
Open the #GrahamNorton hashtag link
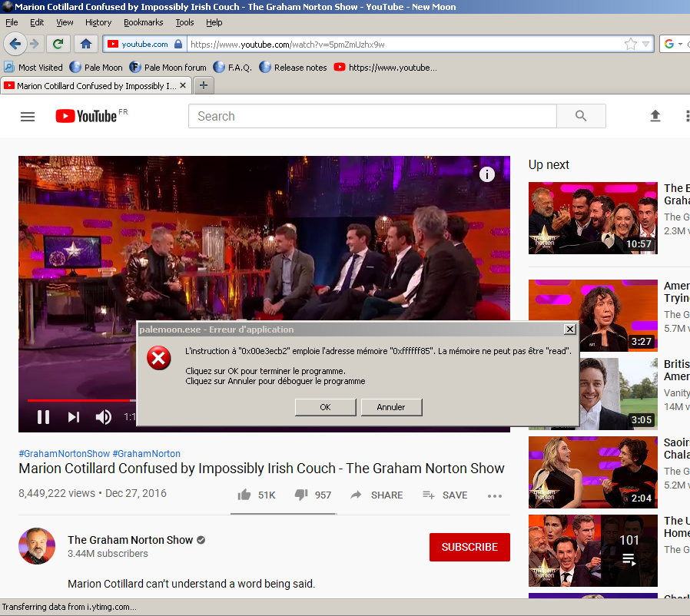tap(147, 454)
